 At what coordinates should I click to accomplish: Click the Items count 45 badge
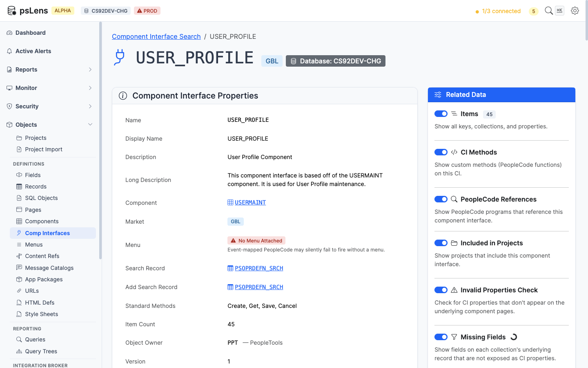(489, 114)
